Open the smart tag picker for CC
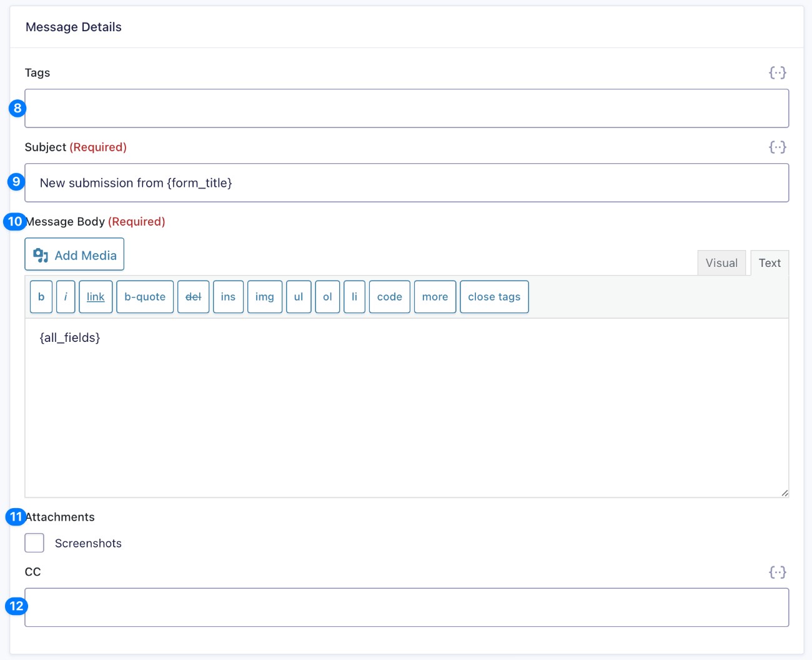Image resolution: width=812 pixels, height=660 pixels. coord(778,571)
